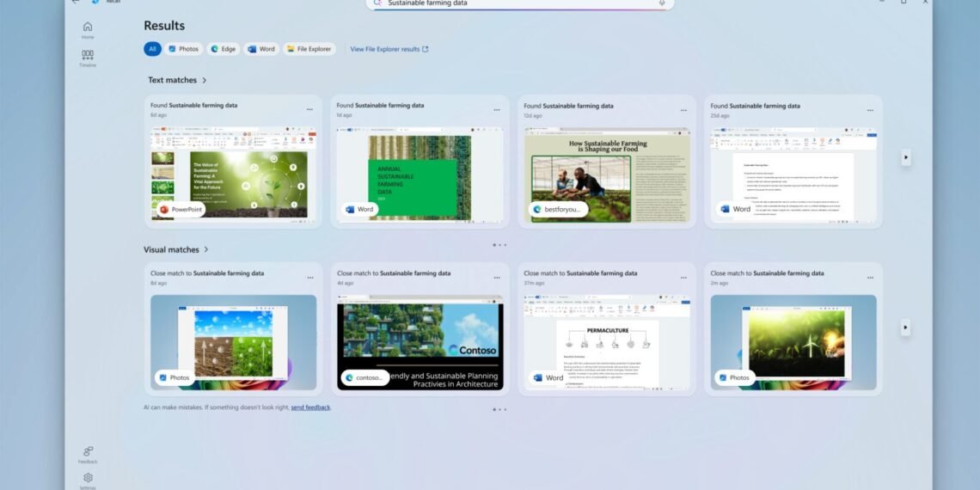Screen dimensions: 980x490
Task: Open the Annual Sustainable Farming Data Word thumbnail
Action: [x=420, y=175]
